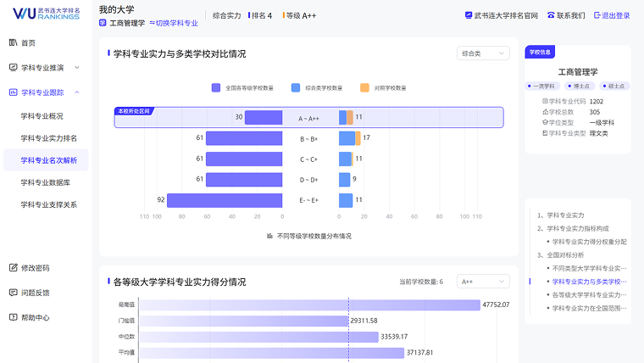
Task: Click the E-~E+ national bar valued 92
Action: point(225,200)
